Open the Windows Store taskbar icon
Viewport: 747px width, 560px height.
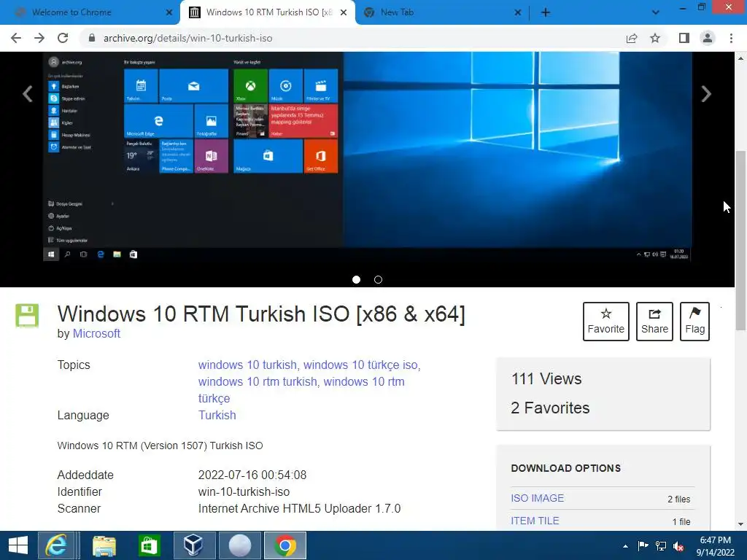[149, 545]
